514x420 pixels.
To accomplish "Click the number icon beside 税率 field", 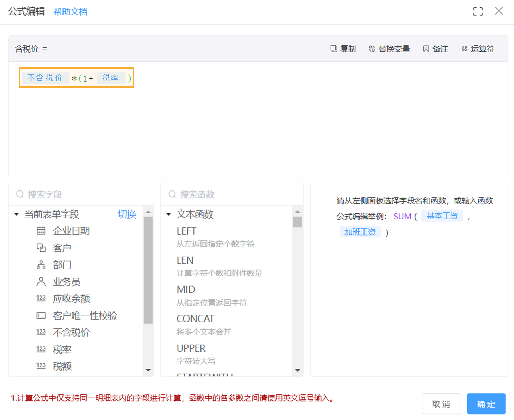I will [x=41, y=349].
